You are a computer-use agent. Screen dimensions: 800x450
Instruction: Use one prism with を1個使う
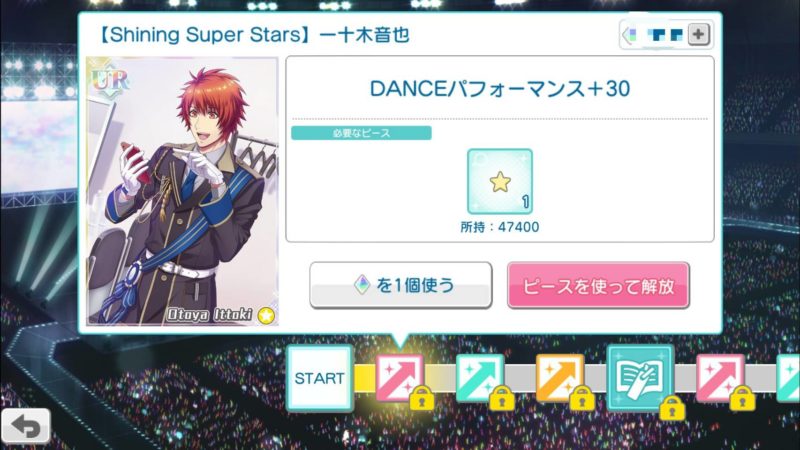[401, 285]
